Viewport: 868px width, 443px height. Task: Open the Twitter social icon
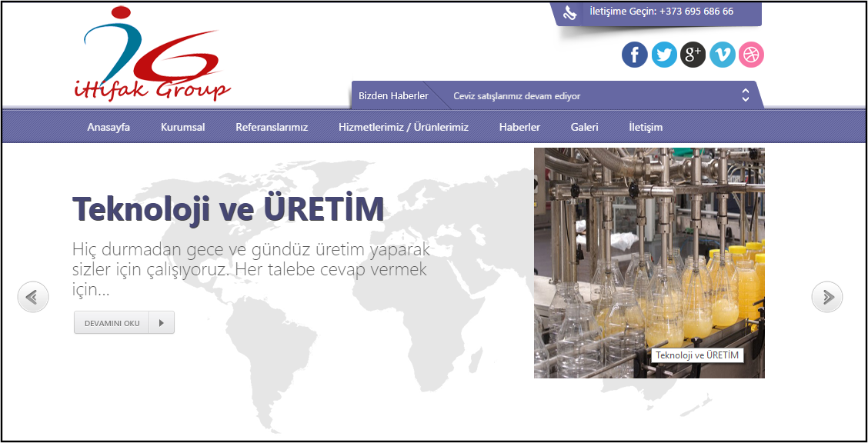pos(664,55)
